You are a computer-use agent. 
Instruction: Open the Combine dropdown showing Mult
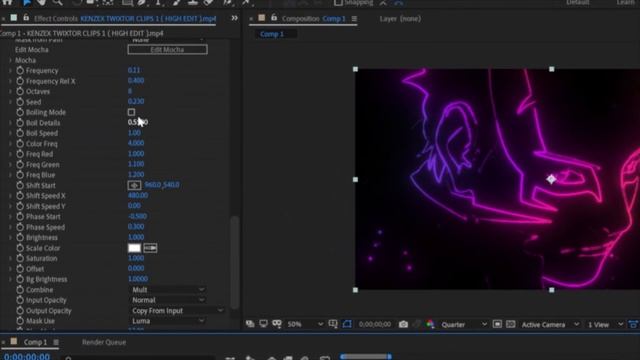coord(167,289)
